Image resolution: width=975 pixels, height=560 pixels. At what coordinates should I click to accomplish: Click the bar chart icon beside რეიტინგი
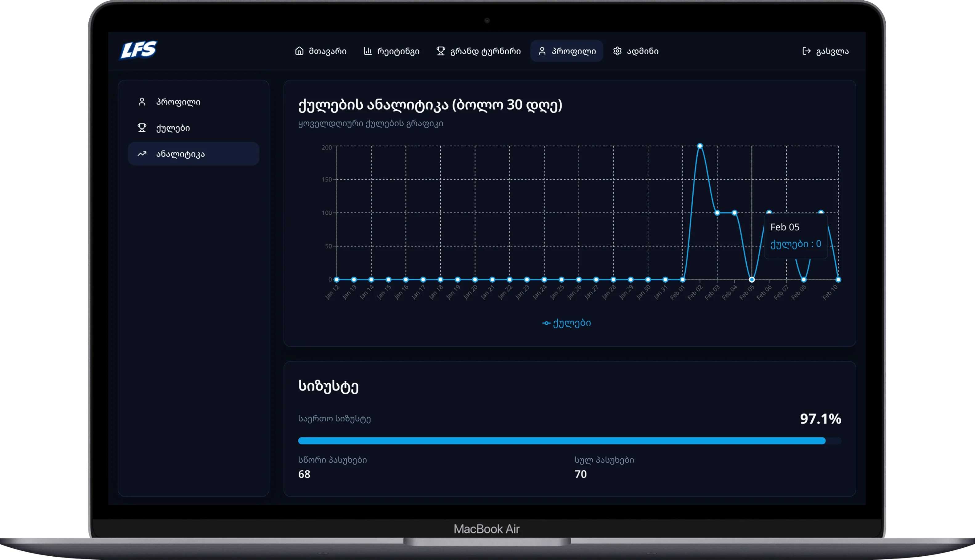[368, 51]
